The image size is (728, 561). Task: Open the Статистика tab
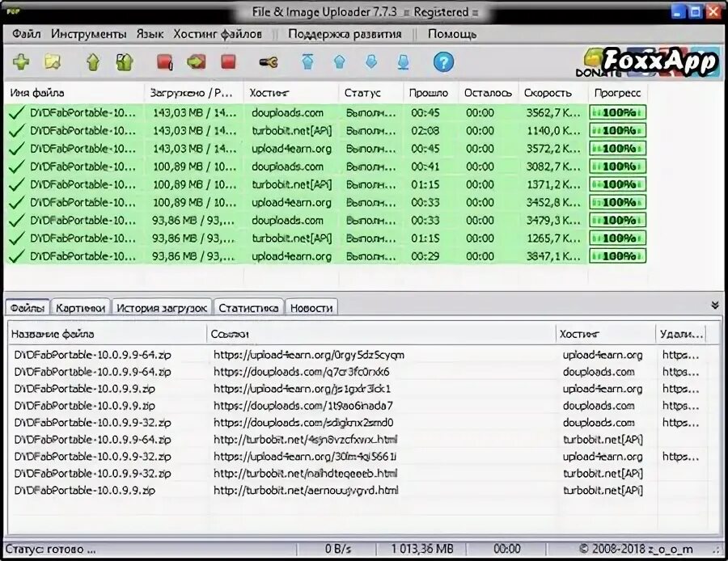[x=248, y=308]
